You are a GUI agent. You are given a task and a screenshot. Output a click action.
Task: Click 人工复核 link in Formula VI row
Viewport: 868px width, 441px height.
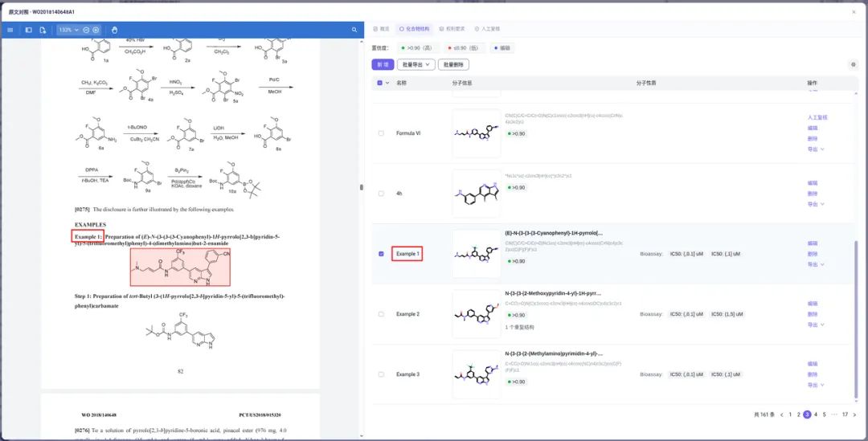817,117
